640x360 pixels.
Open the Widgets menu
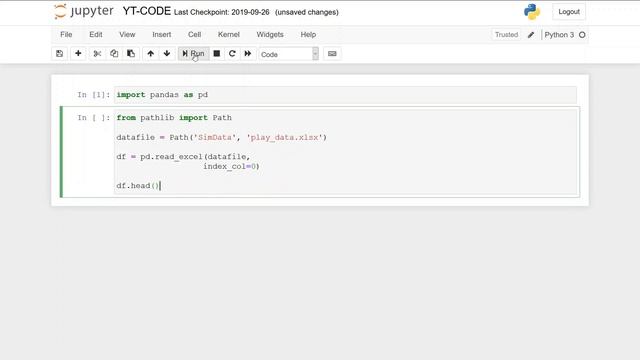coord(270,35)
